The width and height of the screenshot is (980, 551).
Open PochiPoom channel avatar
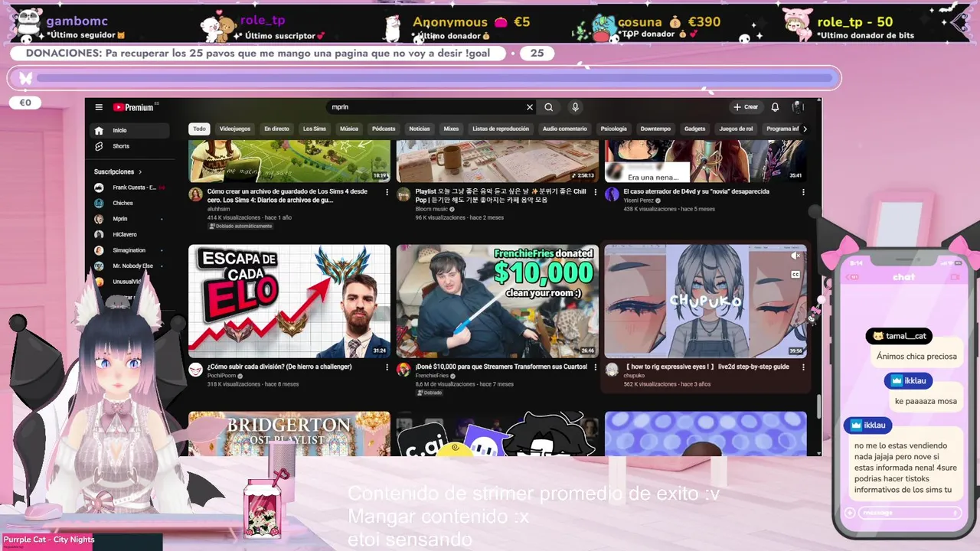point(195,370)
